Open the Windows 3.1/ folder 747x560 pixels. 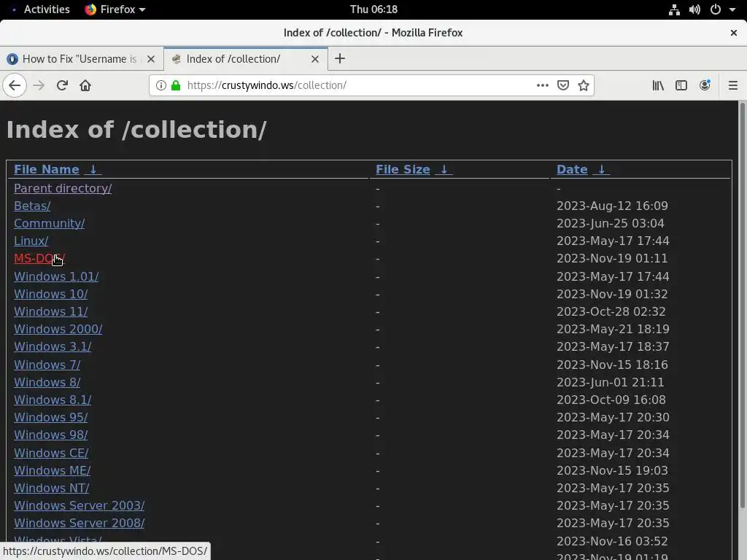point(53,346)
